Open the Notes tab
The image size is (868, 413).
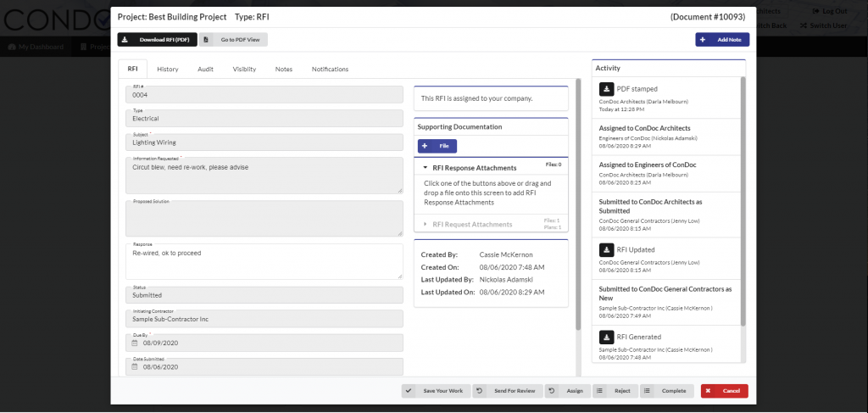tap(284, 70)
